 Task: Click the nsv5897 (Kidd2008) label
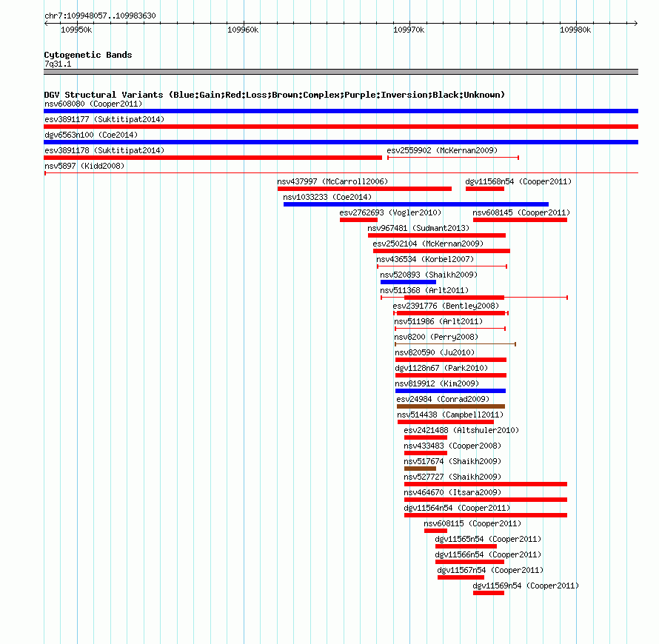pos(84,166)
